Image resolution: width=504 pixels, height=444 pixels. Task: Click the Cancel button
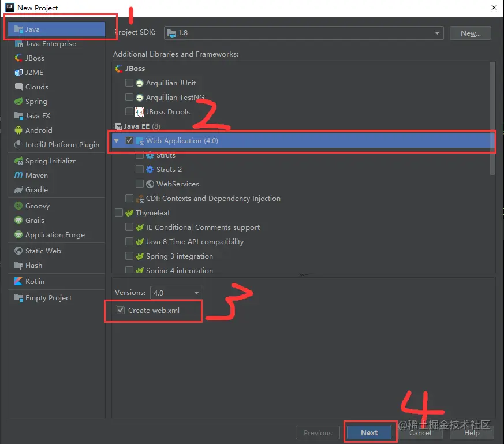[x=420, y=433]
